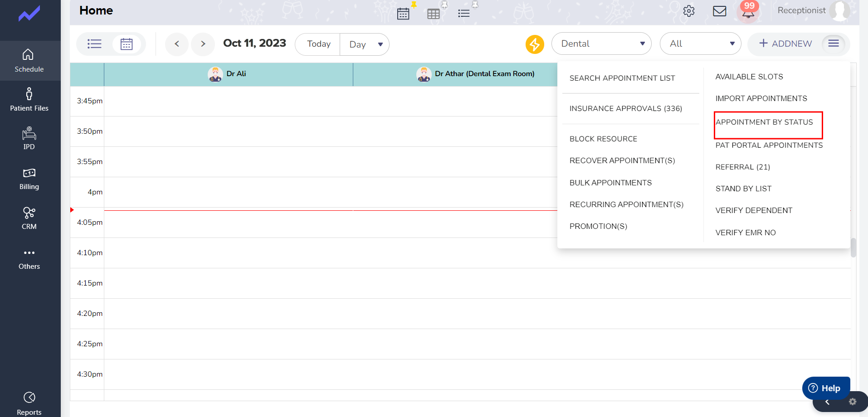Go to the next day
The width and height of the screenshot is (868, 417).
[x=203, y=44]
